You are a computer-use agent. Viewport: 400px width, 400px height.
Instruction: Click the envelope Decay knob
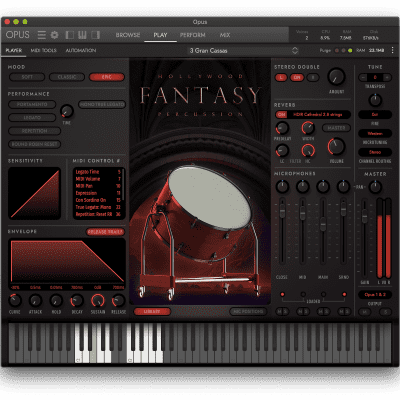pyautogui.click(x=77, y=301)
